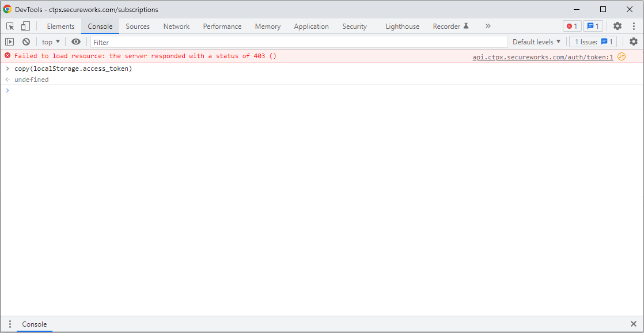Click the 1 Issue button
Viewport: 644px width, 333px height.
[593, 42]
